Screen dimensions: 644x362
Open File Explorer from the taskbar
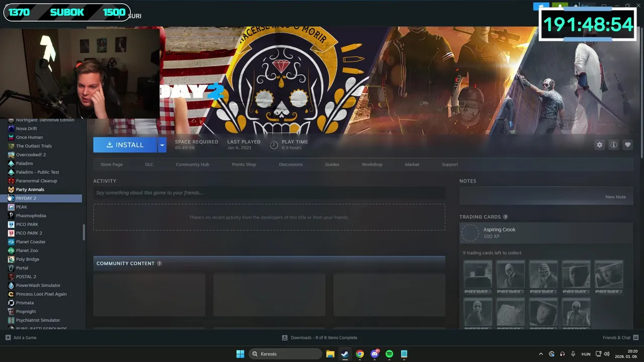(330, 354)
